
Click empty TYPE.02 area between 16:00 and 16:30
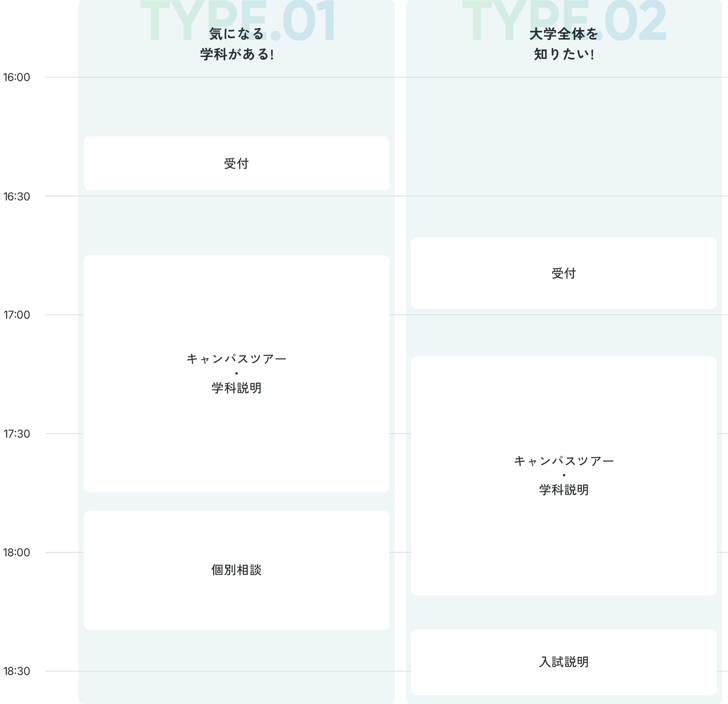coord(564,137)
